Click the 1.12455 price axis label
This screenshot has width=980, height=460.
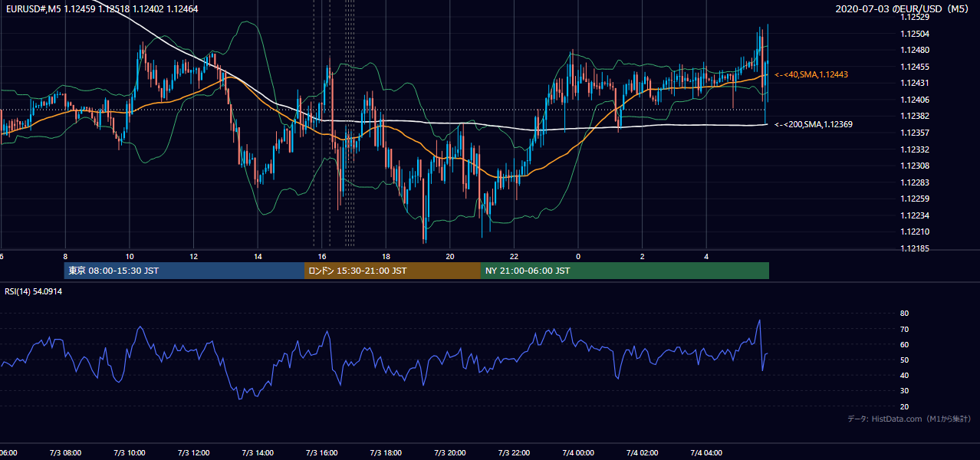point(914,67)
